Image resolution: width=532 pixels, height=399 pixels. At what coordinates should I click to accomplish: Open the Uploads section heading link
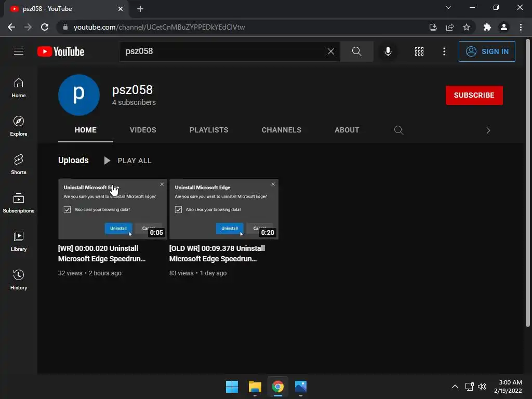73,160
